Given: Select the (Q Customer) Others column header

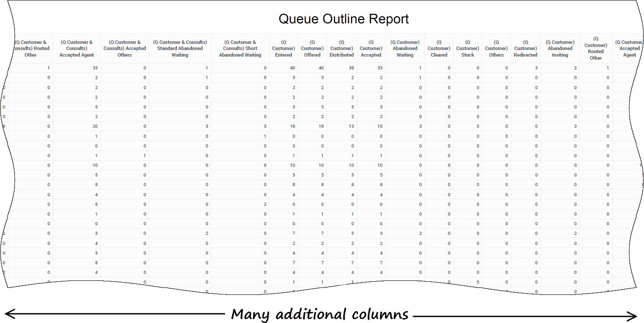Looking at the screenshot, I should [x=496, y=49].
